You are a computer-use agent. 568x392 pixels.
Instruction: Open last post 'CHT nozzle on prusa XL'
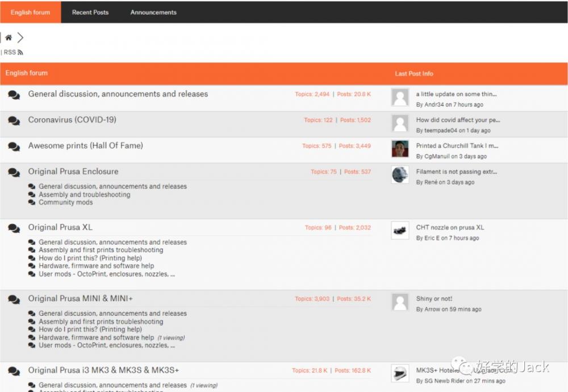point(450,227)
